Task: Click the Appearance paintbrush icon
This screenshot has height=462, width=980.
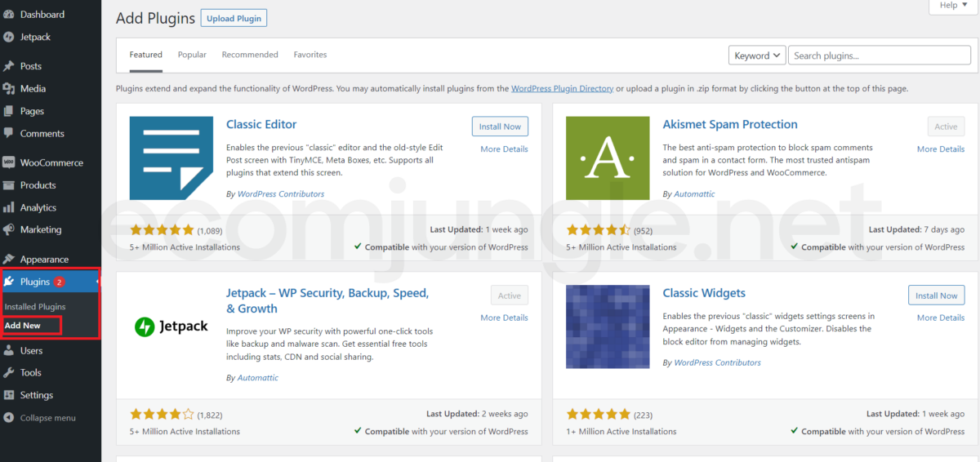Action: coord(9,260)
